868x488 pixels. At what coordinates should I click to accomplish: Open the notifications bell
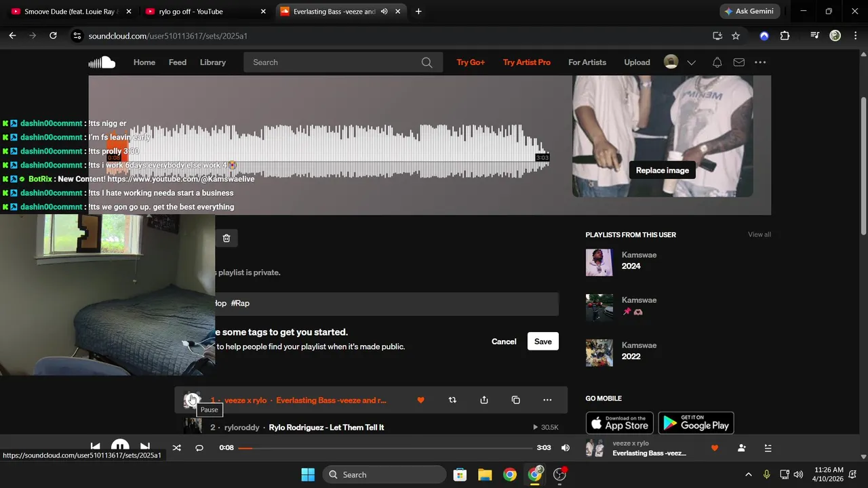[717, 62]
